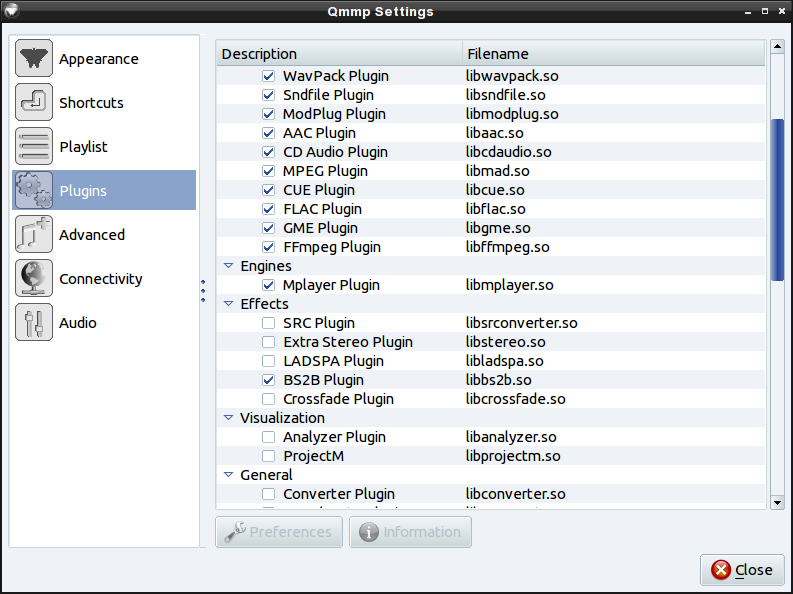The image size is (793, 594).
Task: Open the Shortcuts settings page
Action: coord(104,103)
